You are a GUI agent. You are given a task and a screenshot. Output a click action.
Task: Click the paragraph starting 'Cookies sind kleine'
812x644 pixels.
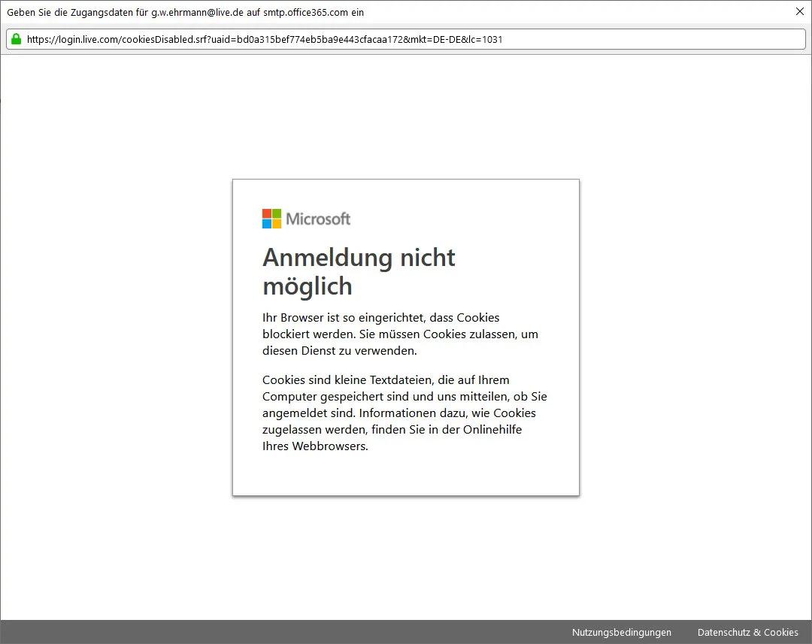(404, 413)
